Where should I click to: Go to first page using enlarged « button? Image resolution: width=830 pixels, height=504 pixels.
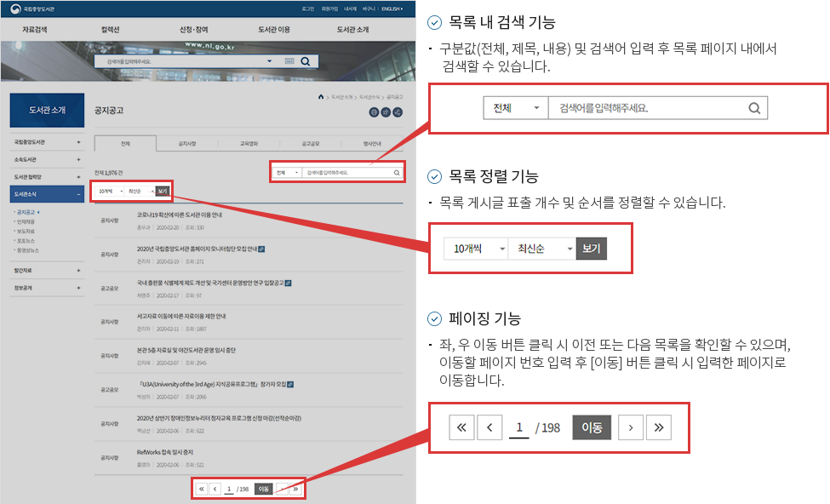click(x=461, y=427)
